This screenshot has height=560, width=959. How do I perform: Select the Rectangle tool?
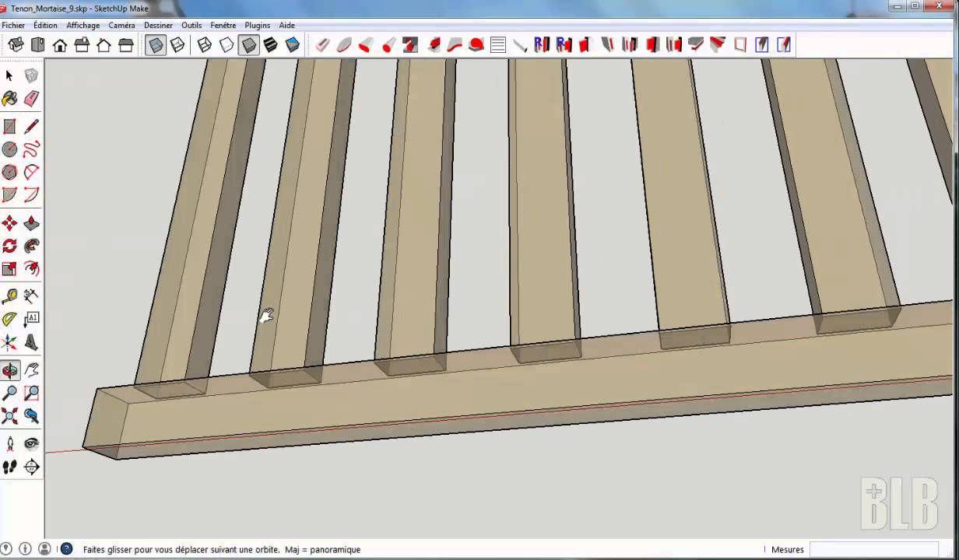tap(9, 127)
